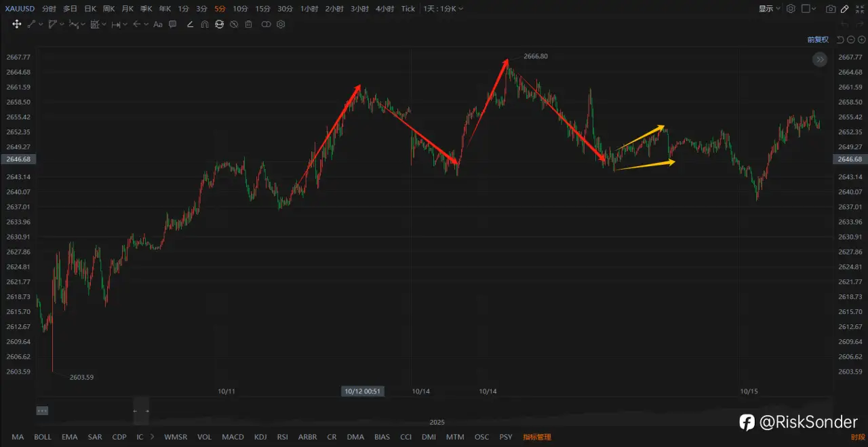Open dropdown arrow beside the channel tool
The height and width of the screenshot is (447, 868).
click(62, 24)
